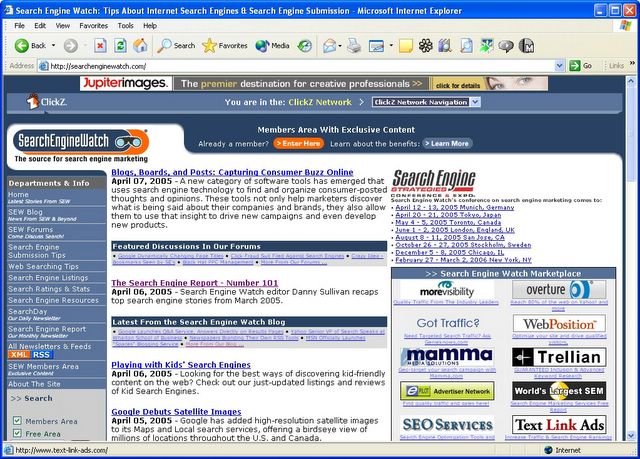Print the page with the printer icon
This screenshot has width=640, height=459.
354,46
